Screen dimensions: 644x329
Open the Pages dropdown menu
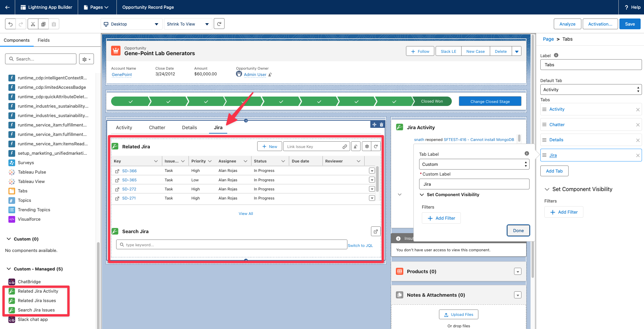[x=96, y=7]
